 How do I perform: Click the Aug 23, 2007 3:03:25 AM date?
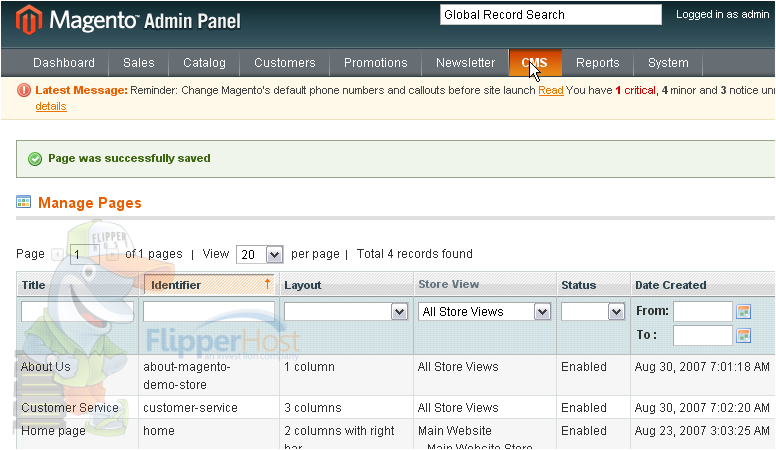[x=702, y=431]
